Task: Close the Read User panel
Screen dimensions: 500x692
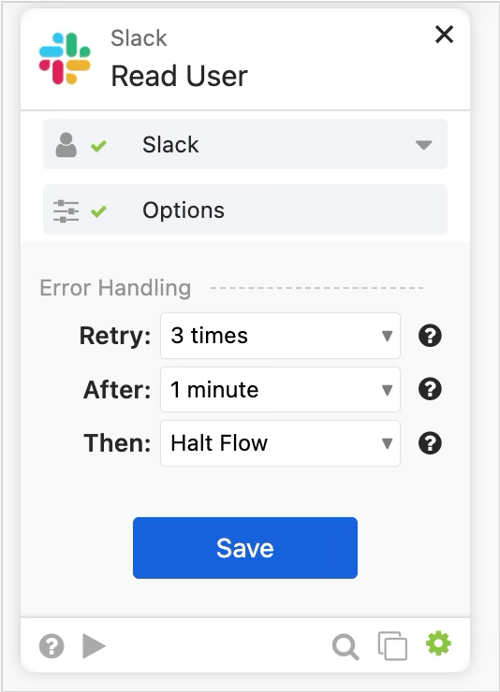Action: coord(444,34)
